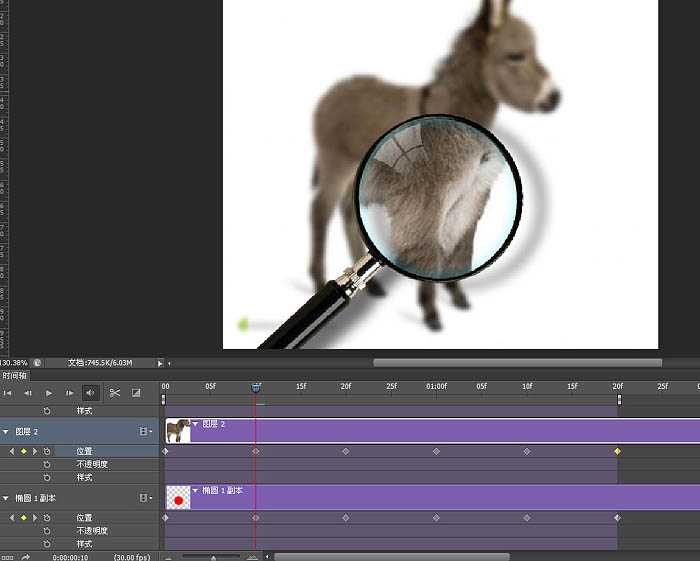Screen dimensions: 700x561
Task: Jump to next keyframe on 椭圆 1 副本 位置
Action: point(35,518)
